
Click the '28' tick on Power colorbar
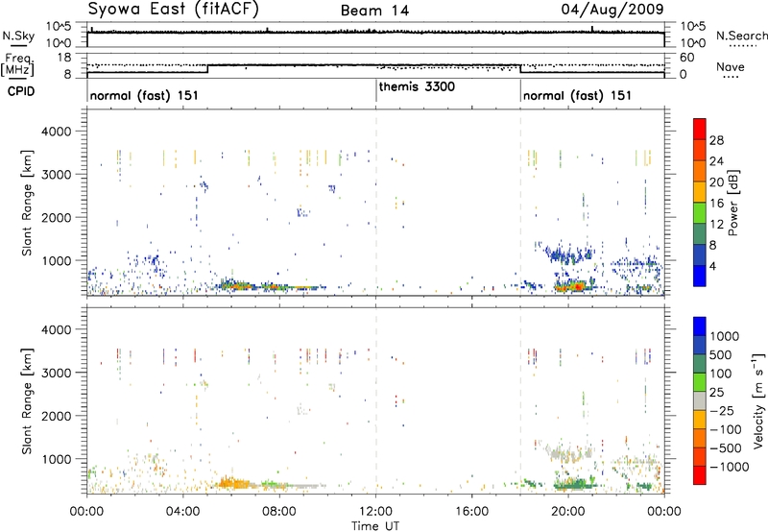[x=716, y=140]
